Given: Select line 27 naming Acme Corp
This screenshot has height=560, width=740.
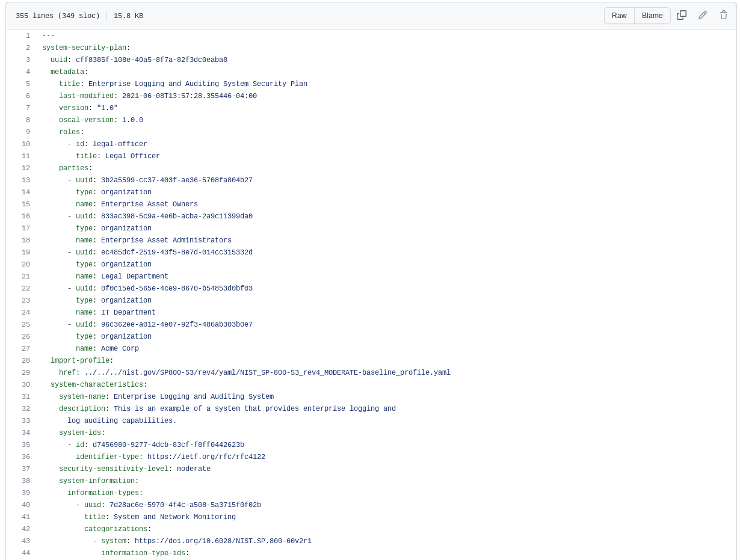Looking at the screenshot, I should (26, 348).
